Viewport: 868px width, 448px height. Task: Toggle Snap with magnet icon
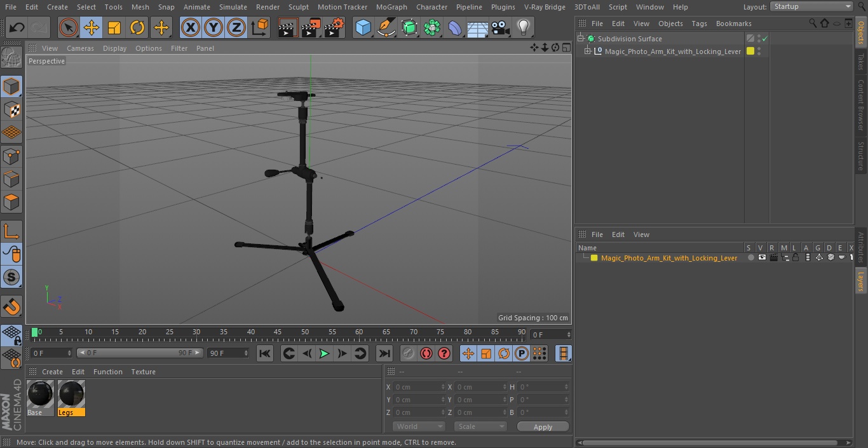(x=11, y=307)
